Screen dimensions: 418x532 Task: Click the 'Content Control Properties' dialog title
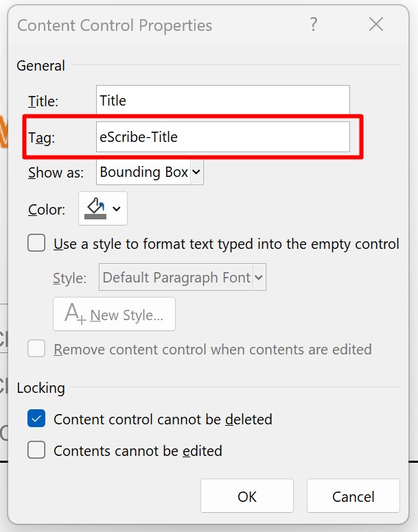tap(115, 25)
